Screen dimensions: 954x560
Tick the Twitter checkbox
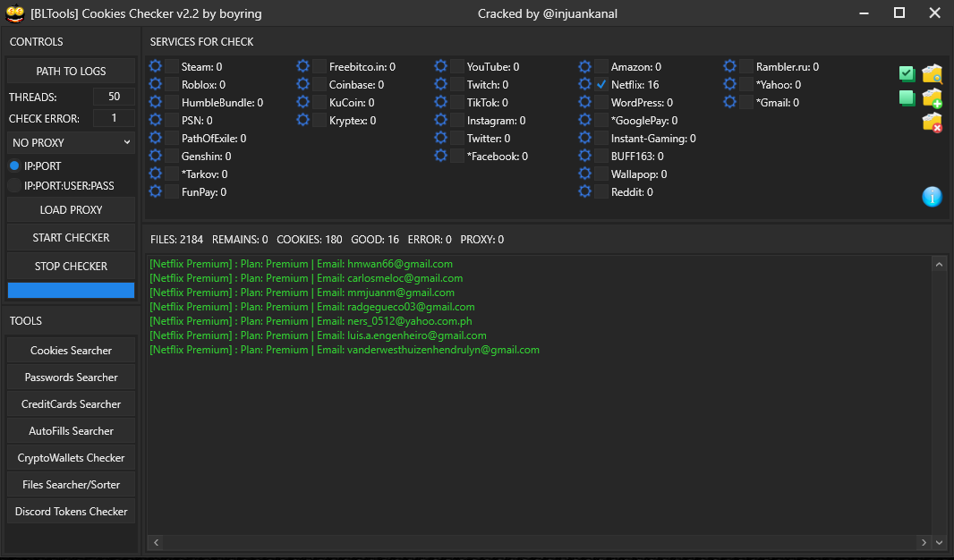coord(457,138)
